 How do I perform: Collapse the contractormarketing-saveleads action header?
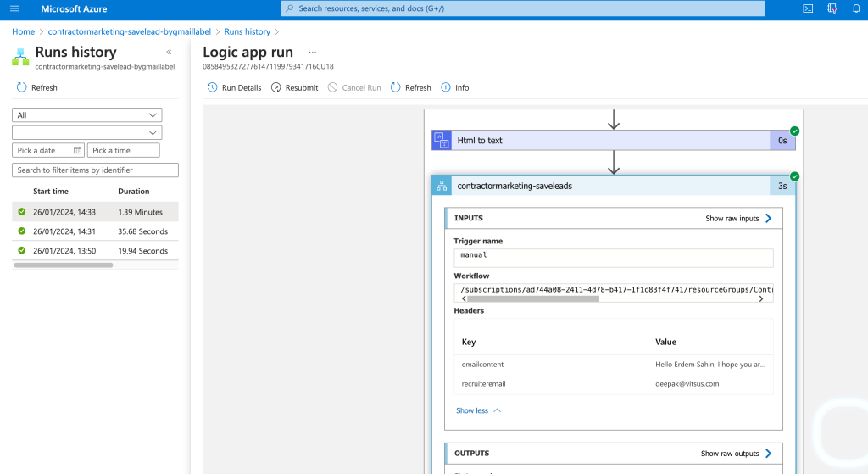click(x=614, y=186)
